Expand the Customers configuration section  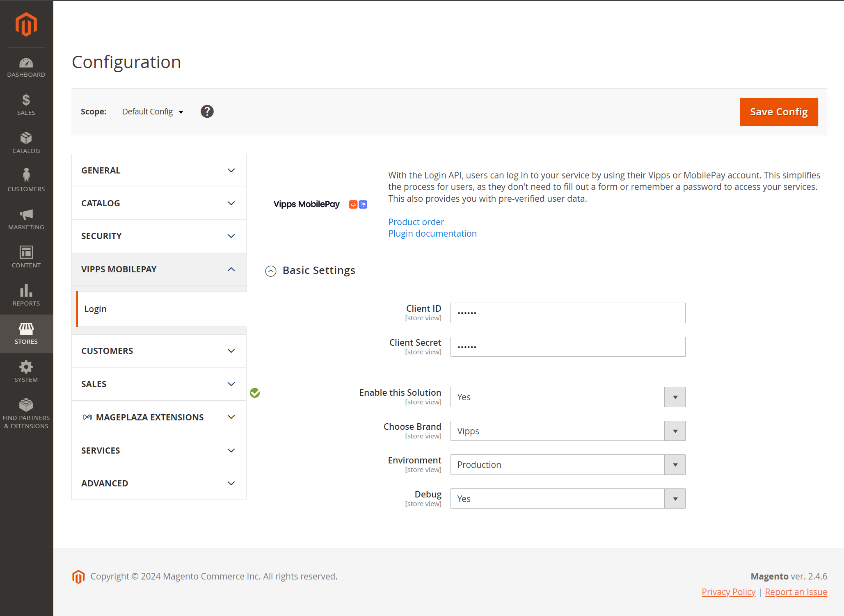coord(159,351)
